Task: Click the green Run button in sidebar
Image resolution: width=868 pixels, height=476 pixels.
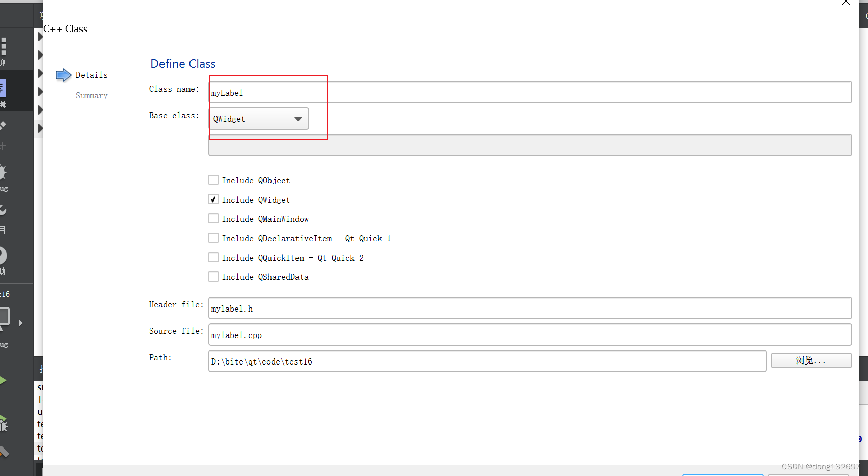Action: (3, 380)
